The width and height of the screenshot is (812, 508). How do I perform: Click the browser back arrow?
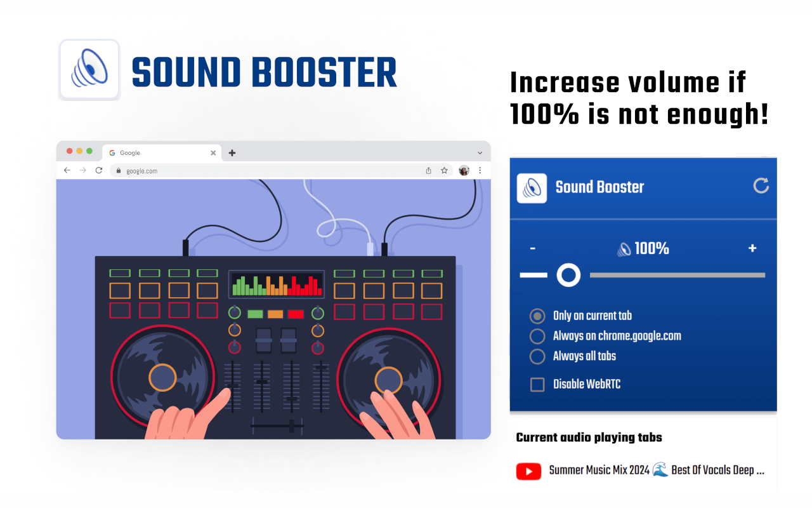[x=67, y=170]
